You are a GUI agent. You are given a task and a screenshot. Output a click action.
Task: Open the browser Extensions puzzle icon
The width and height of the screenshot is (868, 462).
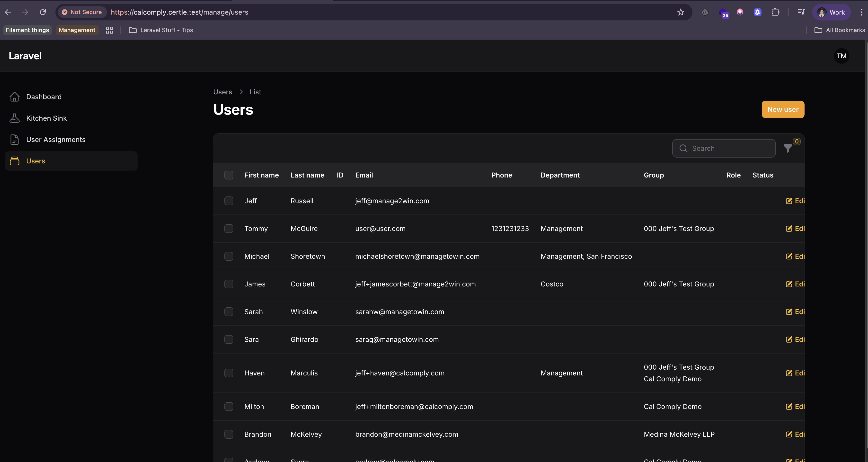tap(775, 12)
